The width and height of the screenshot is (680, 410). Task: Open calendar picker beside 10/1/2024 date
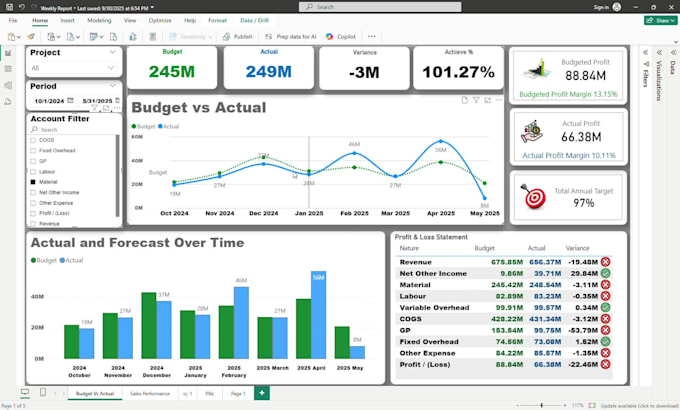[x=70, y=101]
